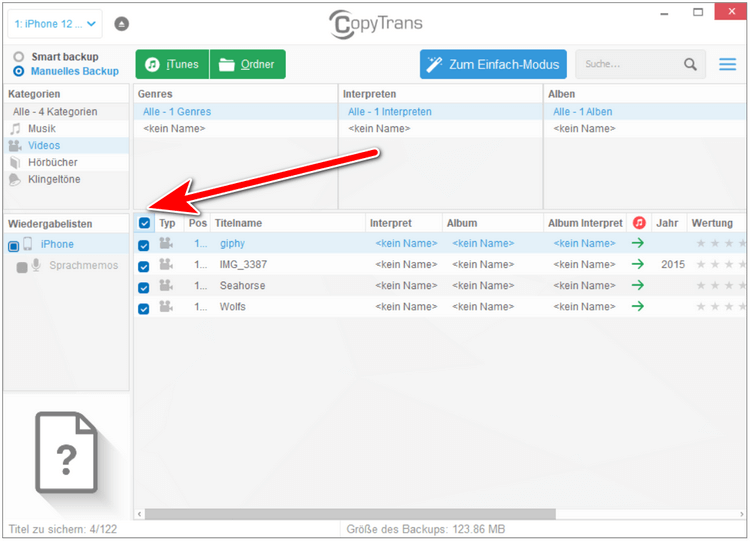Image resolution: width=750 pixels, height=541 pixels.
Task: Click the scrollbar left arrow
Action: [139, 514]
